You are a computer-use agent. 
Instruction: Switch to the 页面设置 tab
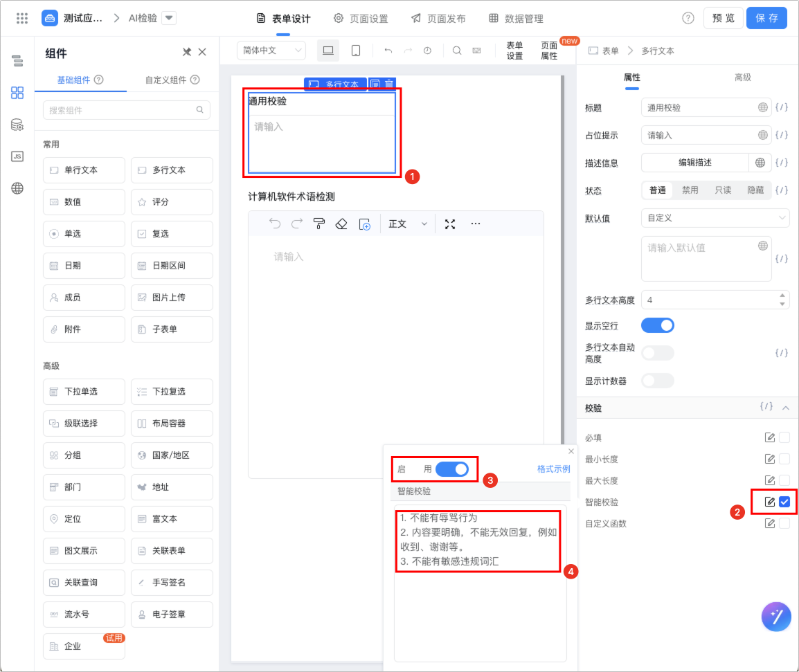click(x=361, y=19)
